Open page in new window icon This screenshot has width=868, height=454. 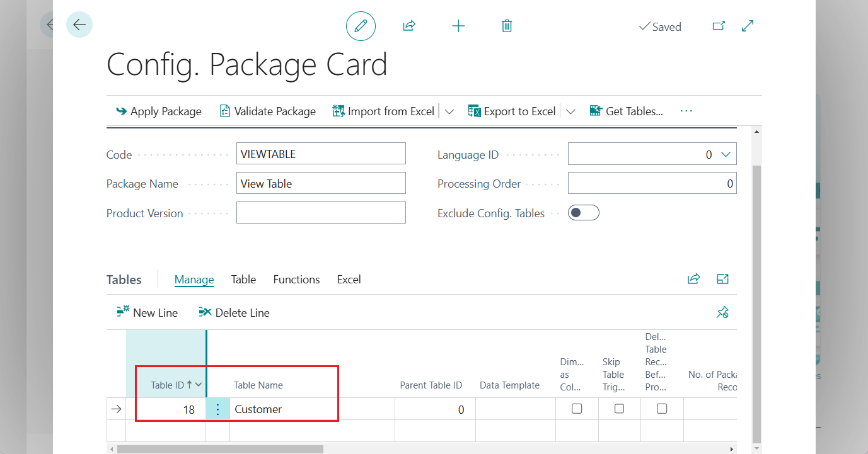click(718, 26)
